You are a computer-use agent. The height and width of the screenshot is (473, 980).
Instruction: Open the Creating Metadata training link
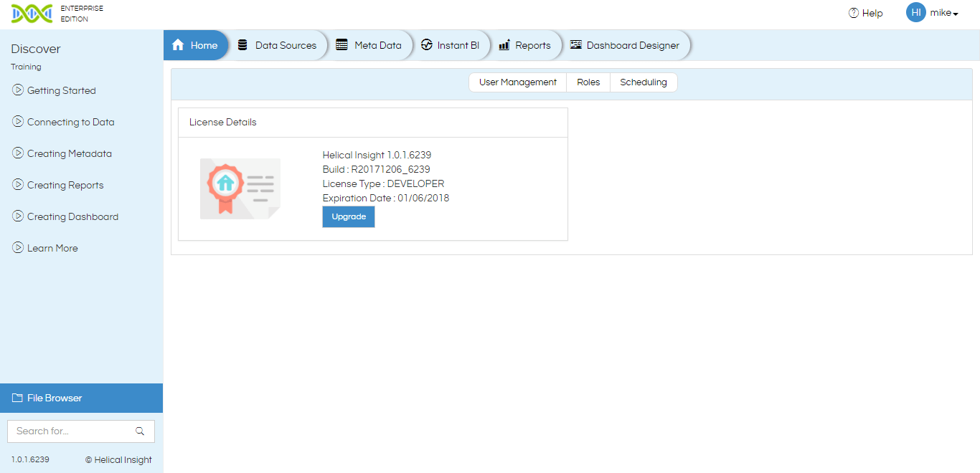pos(70,153)
